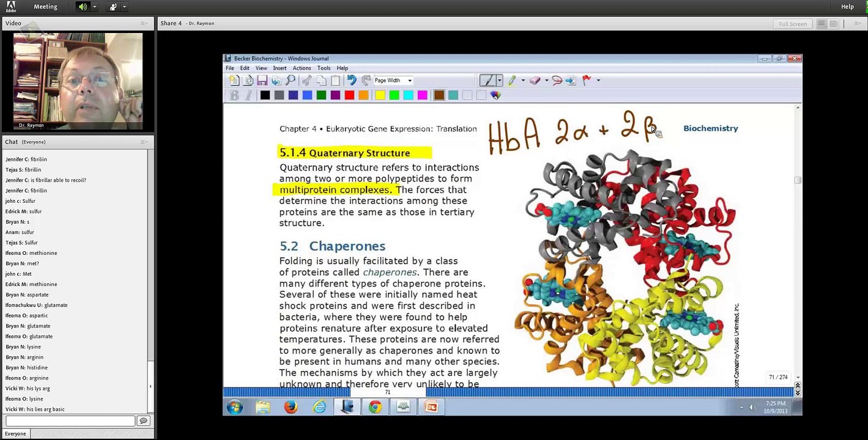Choose the Lasso selection tool
Screen dimensions: 868x440
[557, 81]
